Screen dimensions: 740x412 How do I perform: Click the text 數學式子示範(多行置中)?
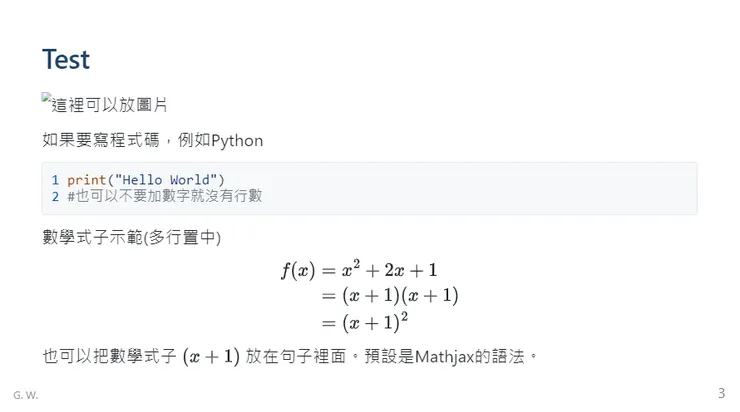[x=131, y=237]
